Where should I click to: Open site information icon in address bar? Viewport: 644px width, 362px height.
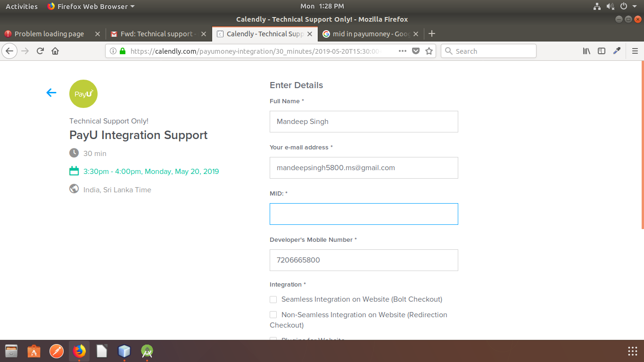(113, 51)
